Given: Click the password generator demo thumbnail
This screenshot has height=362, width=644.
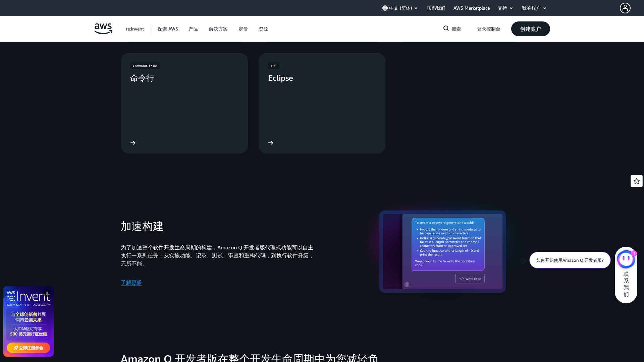Looking at the screenshot, I should pos(442,251).
